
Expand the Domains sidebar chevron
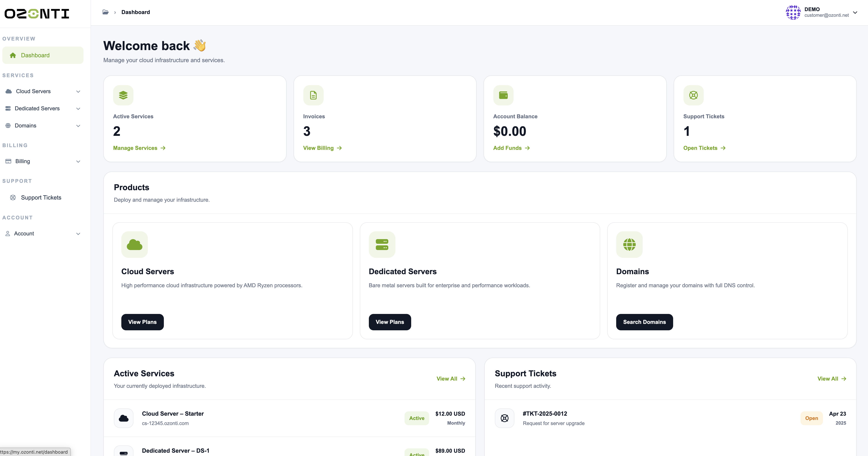78,126
